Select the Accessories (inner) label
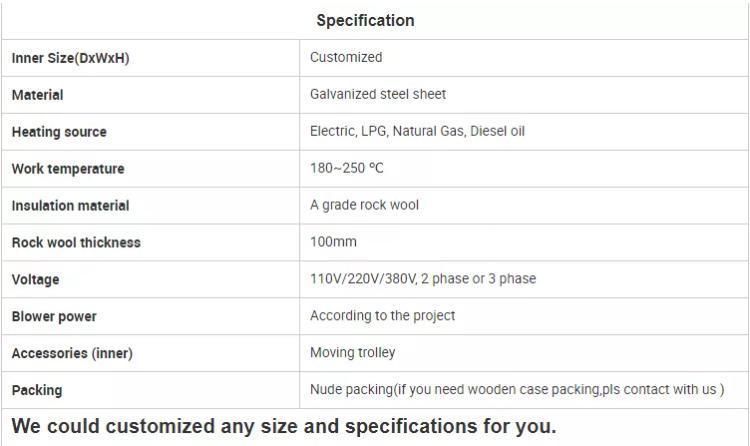 [72, 353]
